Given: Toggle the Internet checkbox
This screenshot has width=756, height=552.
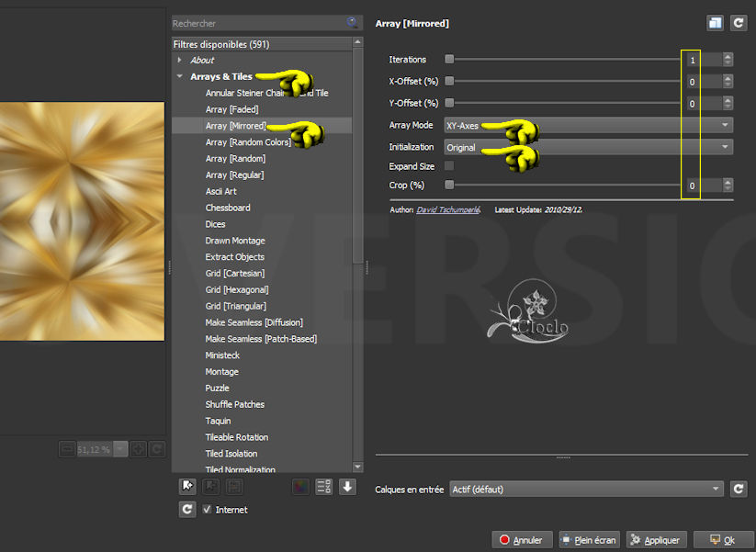Looking at the screenshot, I should click(208, 509).
